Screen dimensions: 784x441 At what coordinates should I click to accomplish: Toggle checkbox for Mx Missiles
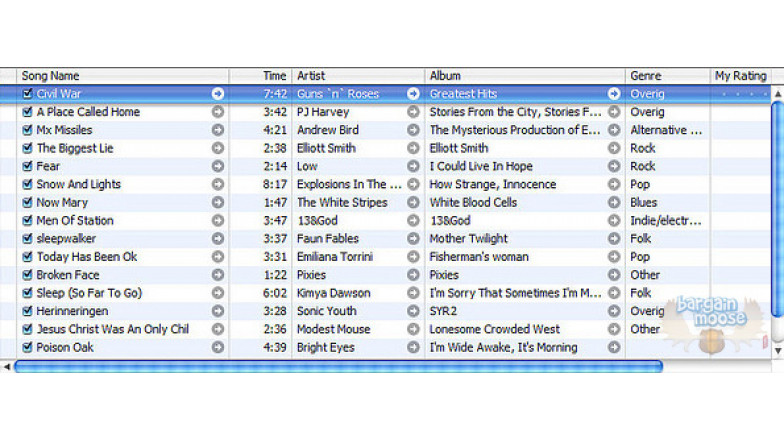point(28,130)
